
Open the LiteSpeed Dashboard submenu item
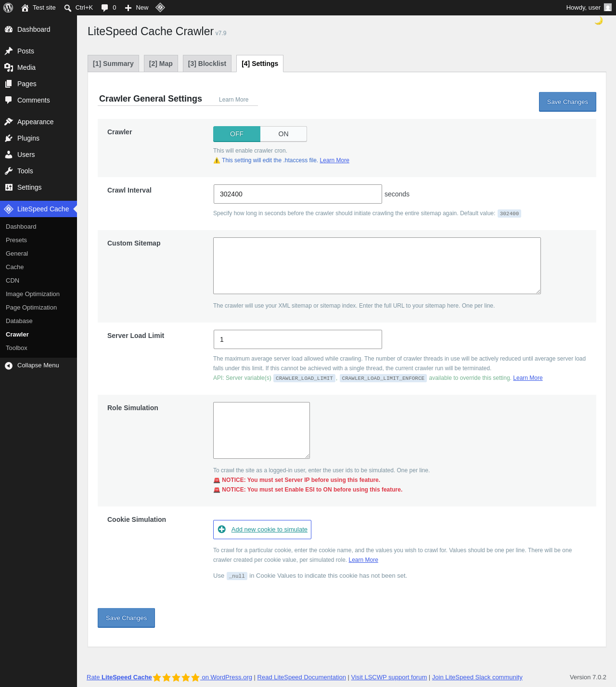pos(21,227)
